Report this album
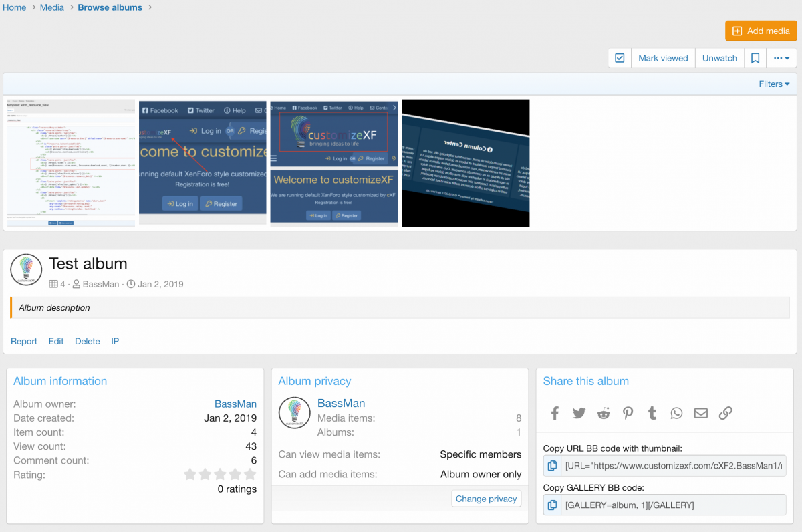 (x=24, y=341)
